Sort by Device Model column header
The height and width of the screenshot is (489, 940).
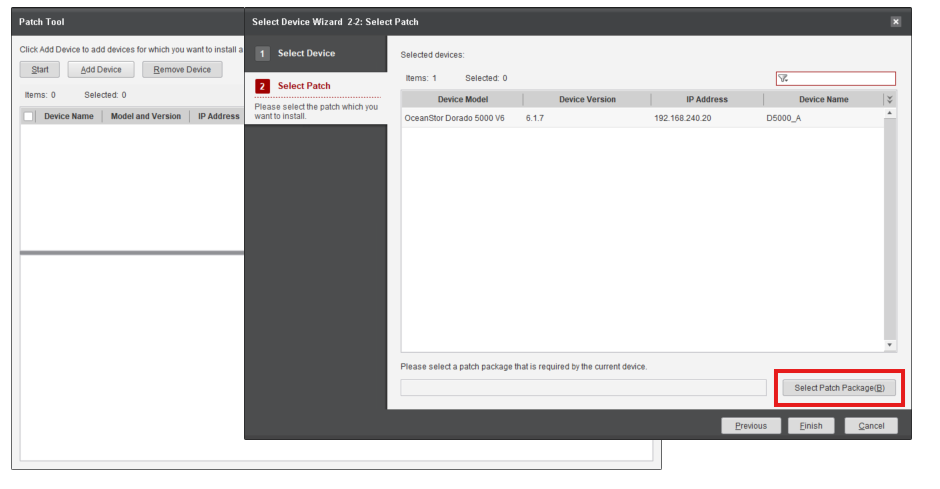click(x=462, y=100)
